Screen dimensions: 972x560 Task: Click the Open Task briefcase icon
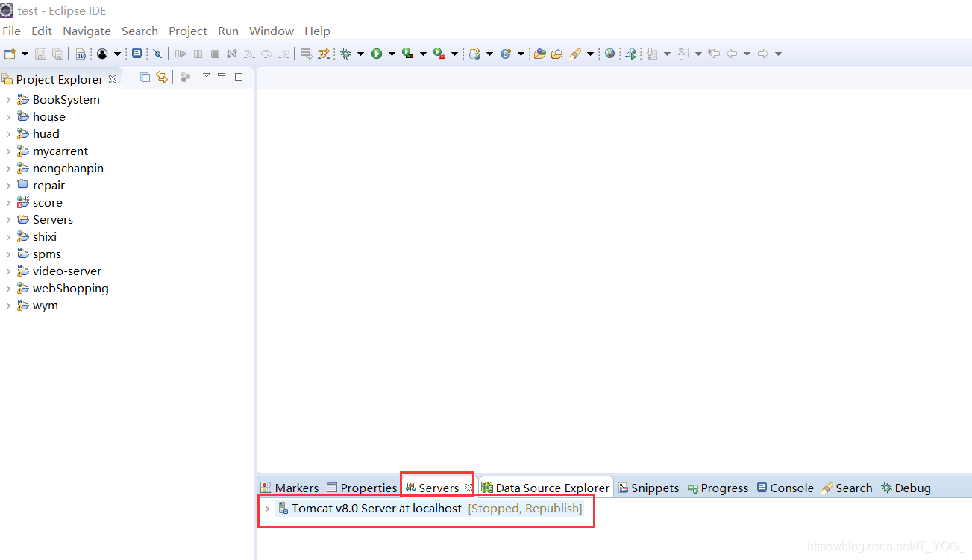[556, 54]
